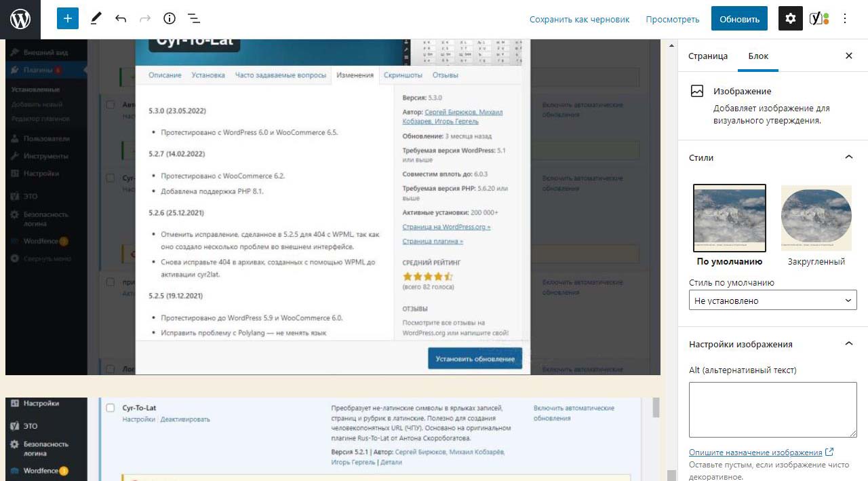Viewport: 868px width, 481px height.
Task: Switch to the Страница tab
Action: [708, 56]
